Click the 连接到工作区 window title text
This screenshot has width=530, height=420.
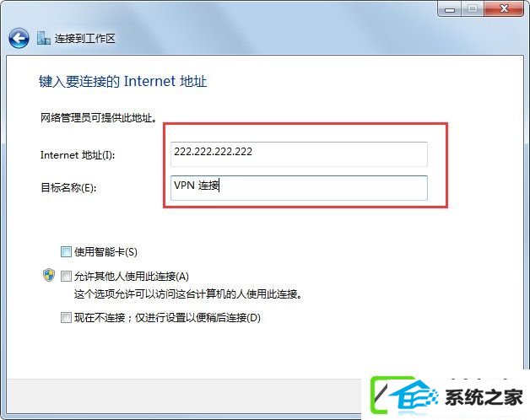(x=85, y=39)
